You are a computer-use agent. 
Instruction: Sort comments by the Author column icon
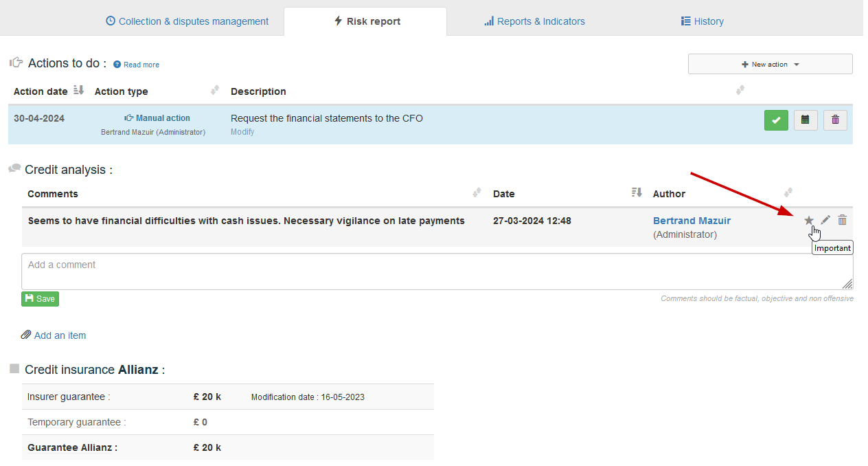coord(788,192)
